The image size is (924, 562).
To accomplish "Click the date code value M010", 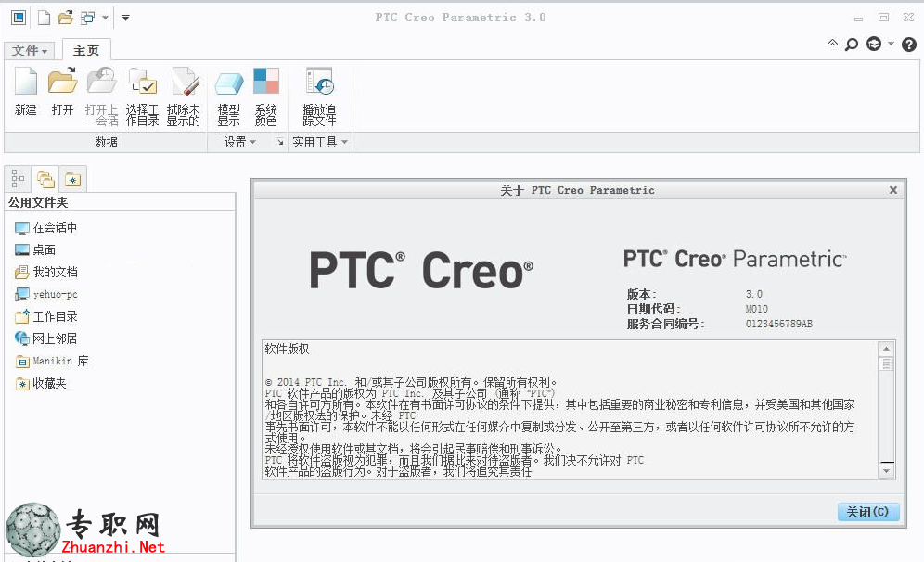I will pyautogui.click(x=757, y=309).
